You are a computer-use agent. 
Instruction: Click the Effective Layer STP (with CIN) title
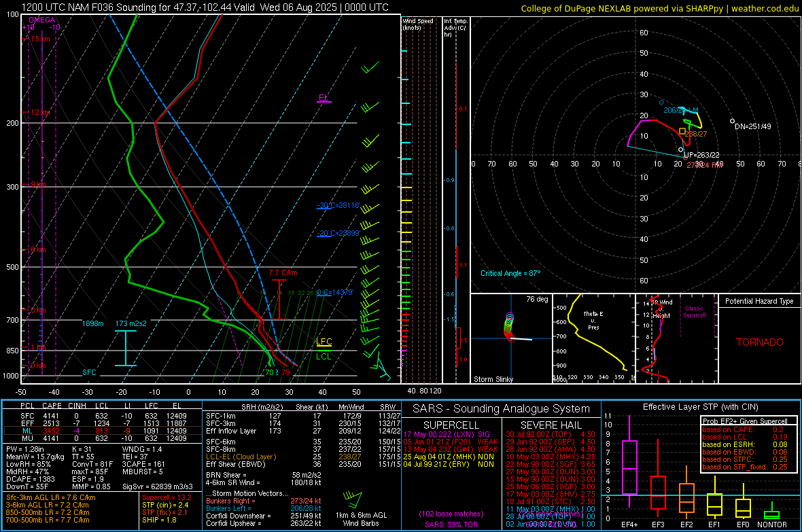tap(700, 407)
